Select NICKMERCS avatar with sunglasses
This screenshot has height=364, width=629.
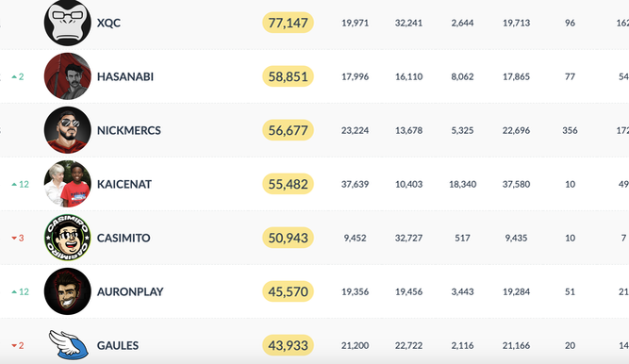point(67,130)
